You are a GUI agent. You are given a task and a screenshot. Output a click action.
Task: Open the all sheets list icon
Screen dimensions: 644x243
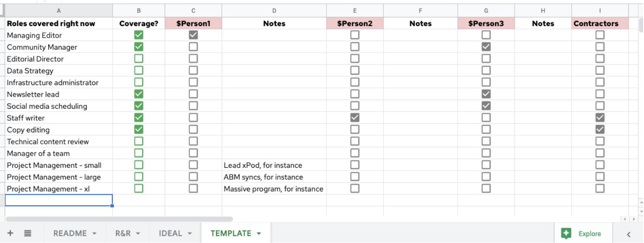(x=28, y=233)
